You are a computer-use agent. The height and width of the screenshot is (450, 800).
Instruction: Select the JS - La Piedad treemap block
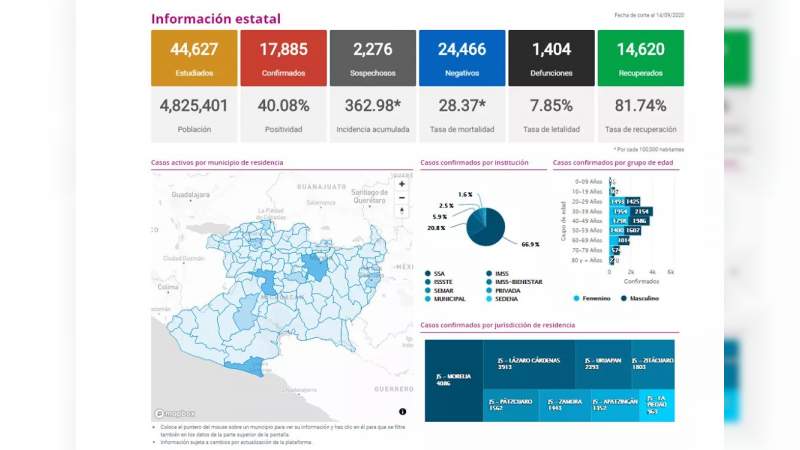pos(657,405)
